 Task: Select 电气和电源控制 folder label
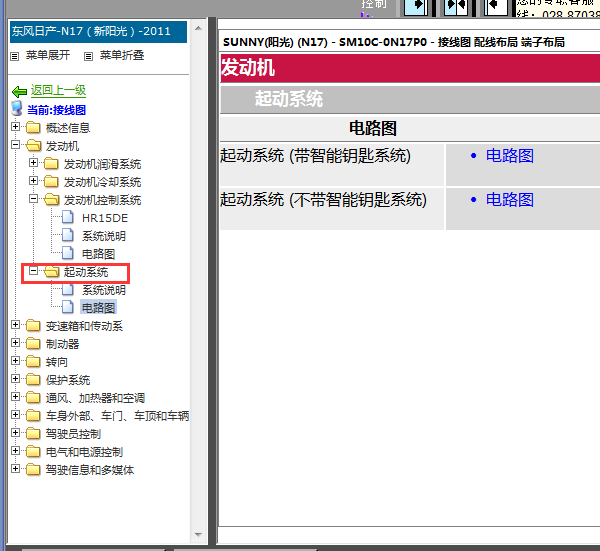point(84,452)
